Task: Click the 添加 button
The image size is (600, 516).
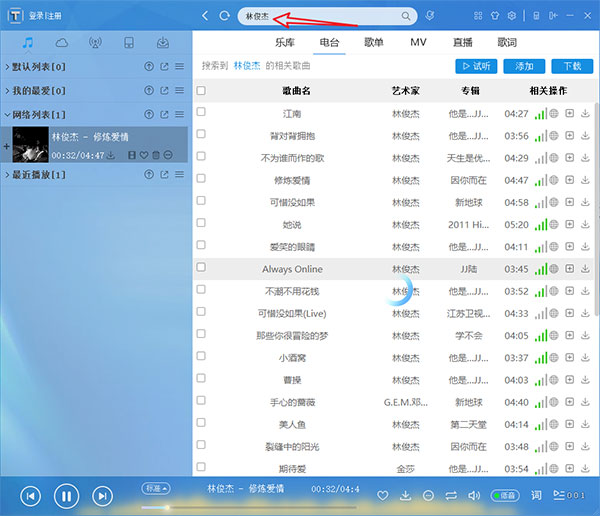Action: pyautogui.click(x=524, y=66)
